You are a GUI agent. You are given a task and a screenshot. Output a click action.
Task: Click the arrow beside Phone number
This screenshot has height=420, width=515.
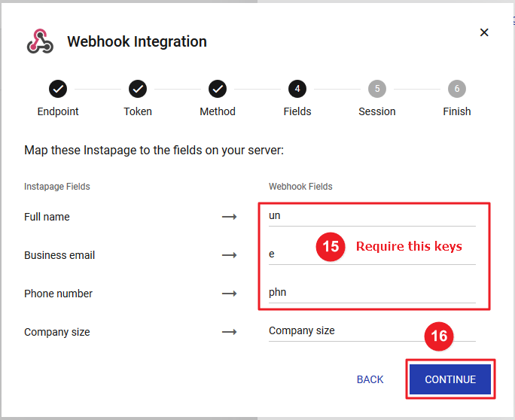229,294
